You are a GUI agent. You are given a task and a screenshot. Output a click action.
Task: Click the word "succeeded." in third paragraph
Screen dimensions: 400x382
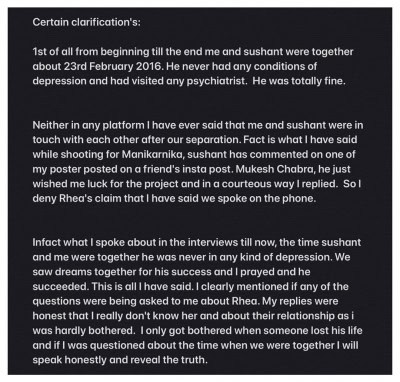pos(60,286)
